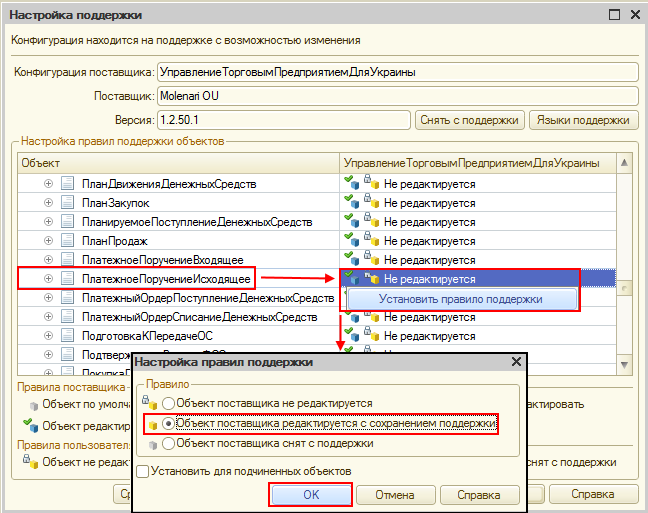Click УправлениеТорговымПредприятиемДляУкраины column header
The image size is (648, 513).
tap(478, 163)
